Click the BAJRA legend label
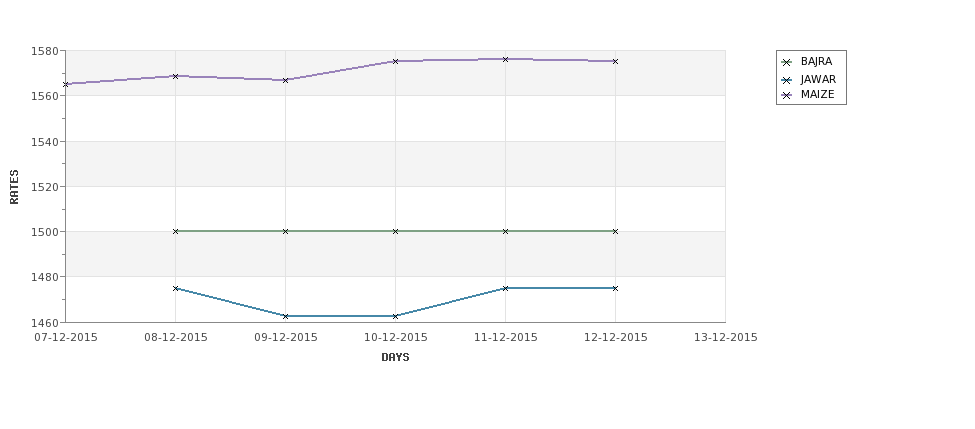Image resolution: width=975 pixels, height=429 pixels. tap(816, 62)
